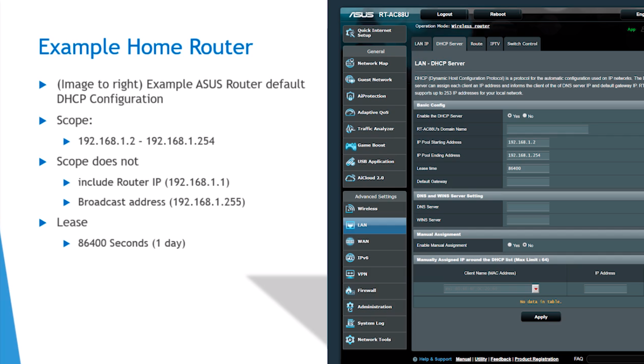Click the DNS Server input field

point(528,207)
